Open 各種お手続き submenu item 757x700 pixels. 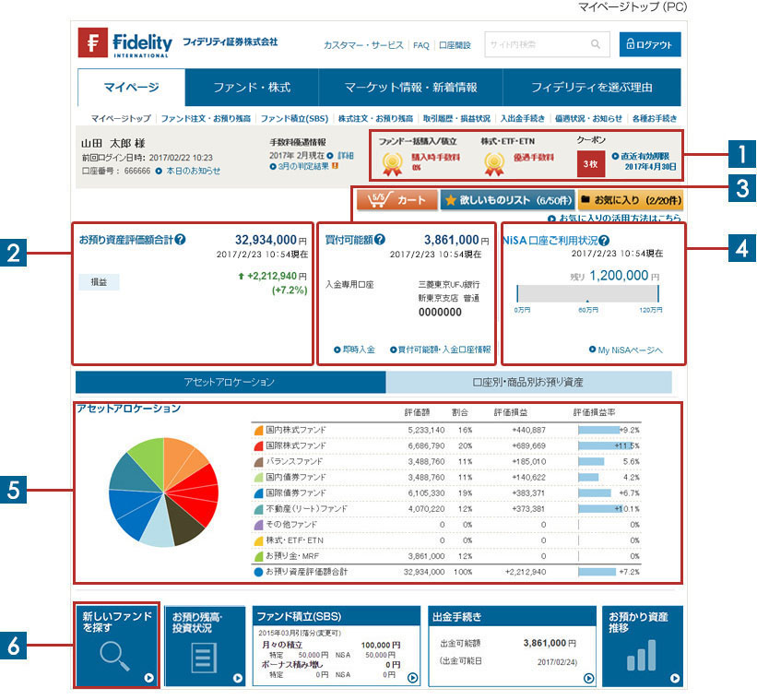(655, 118)
